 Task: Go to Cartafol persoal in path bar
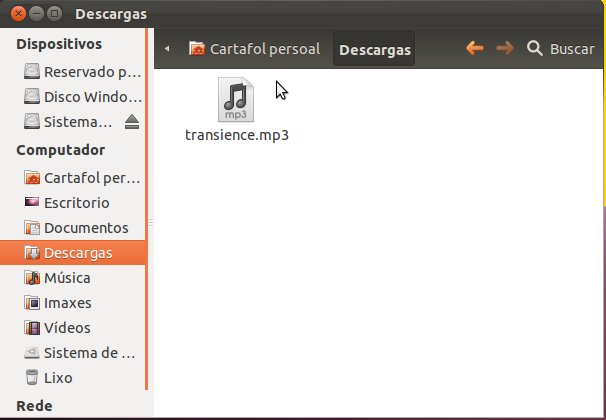click(254, 49)
